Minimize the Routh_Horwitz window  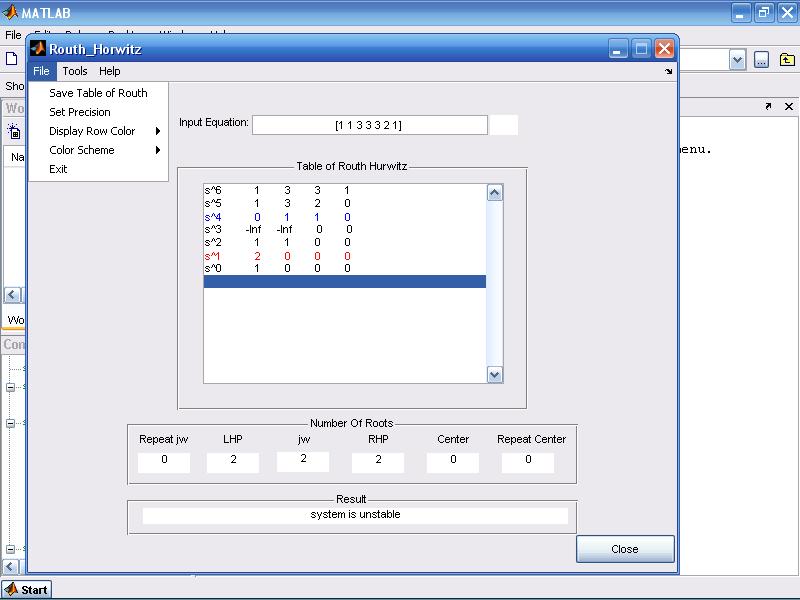(x=618, y=49)
